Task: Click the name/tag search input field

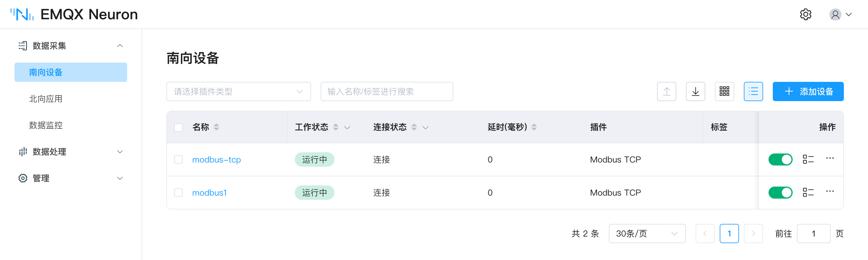Action: tap(387, 91)
